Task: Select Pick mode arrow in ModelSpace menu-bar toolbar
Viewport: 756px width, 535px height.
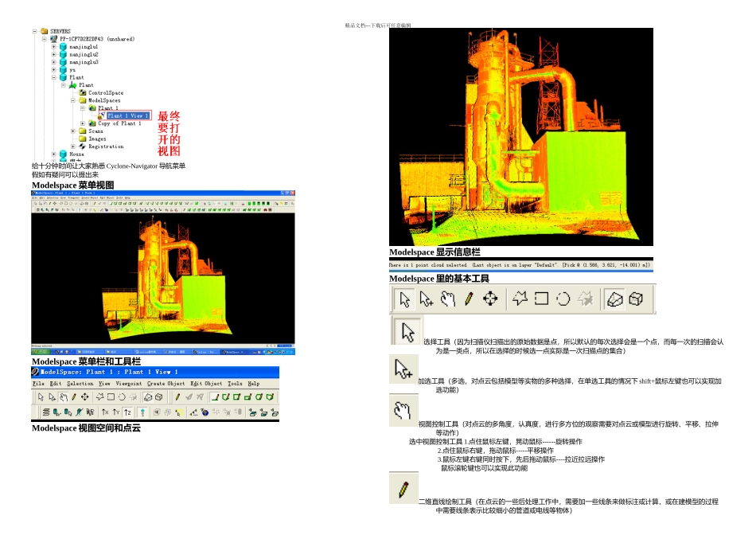Action: (41, 397)
